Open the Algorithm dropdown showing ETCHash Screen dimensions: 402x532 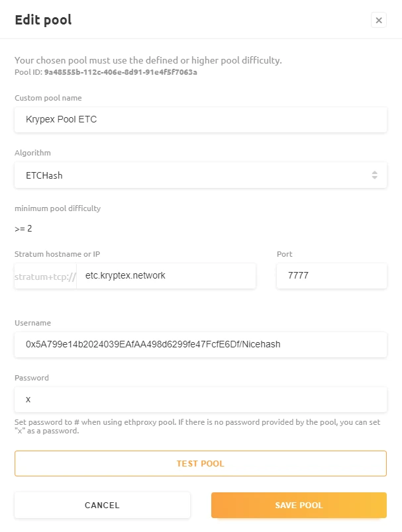[x=192, y=175]
